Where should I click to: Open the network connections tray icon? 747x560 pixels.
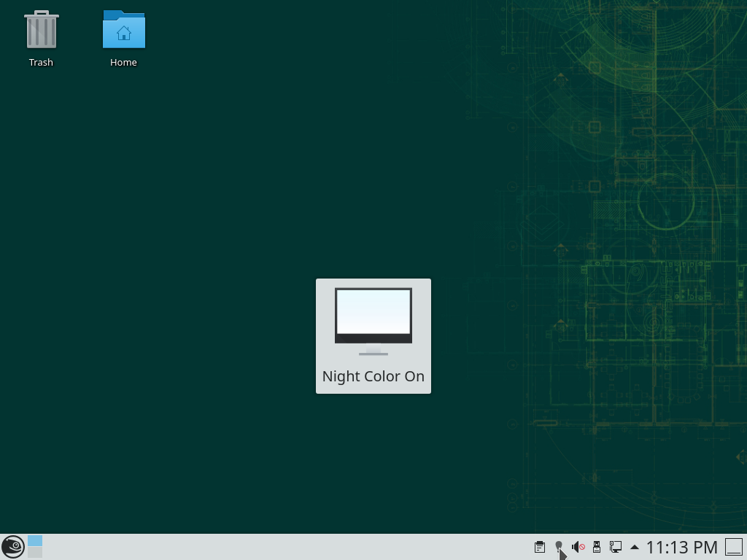616,547
